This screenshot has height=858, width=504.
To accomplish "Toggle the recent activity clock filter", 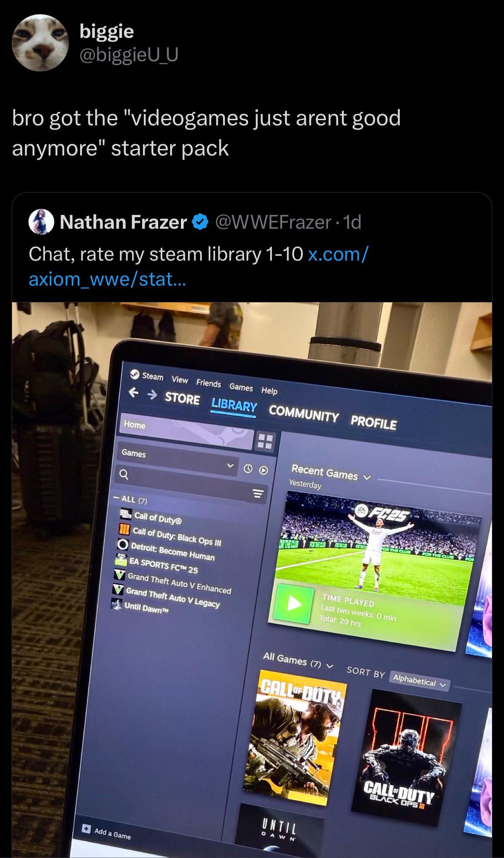I will point(248,469).
